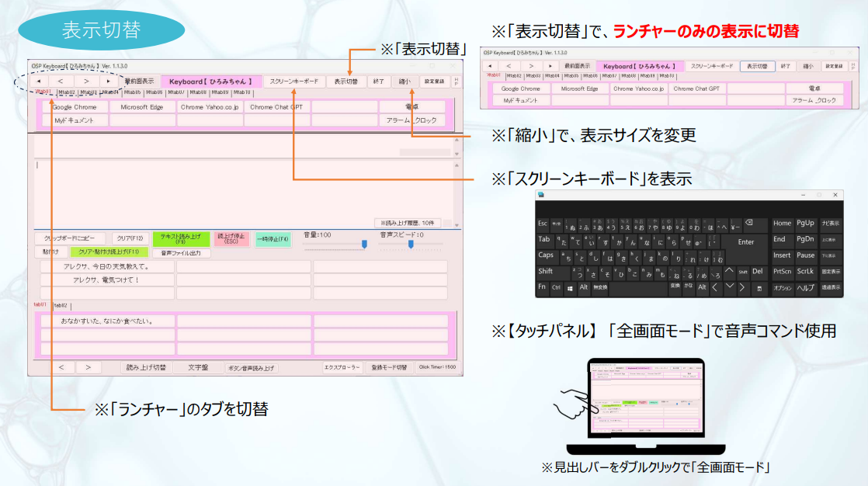Open 電卓 in the large window launcher

[x=411, y=107]
